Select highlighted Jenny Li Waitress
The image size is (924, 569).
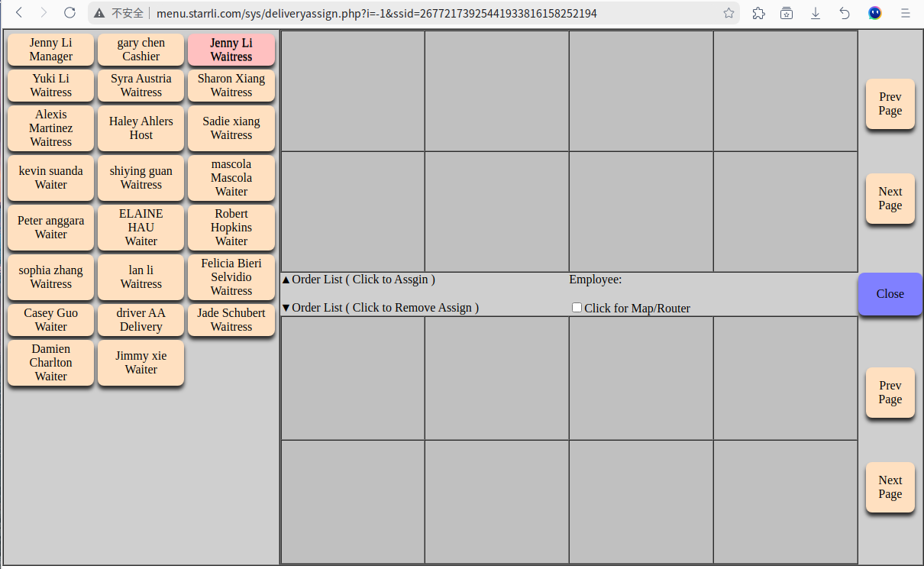tap(231, 50)
